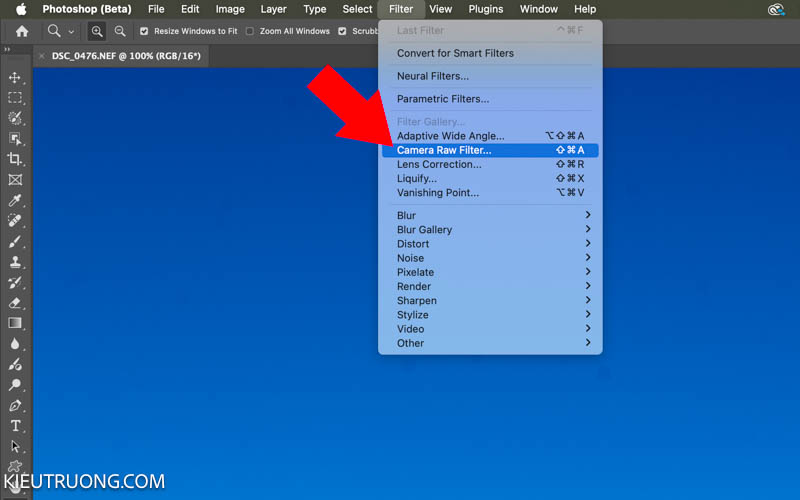The height and width of the screenshot is (500, 800).
Task: Select the Smudge tool icon
Action: pos(15,364)
